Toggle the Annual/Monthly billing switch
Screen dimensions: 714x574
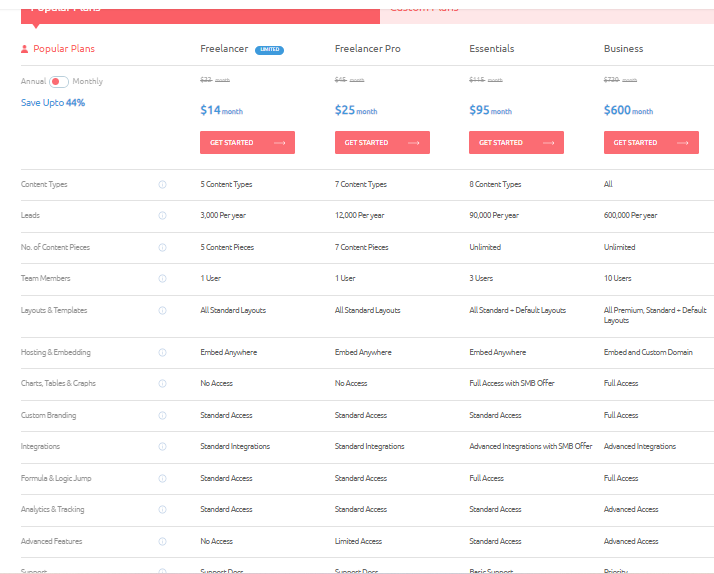point(59,82)
